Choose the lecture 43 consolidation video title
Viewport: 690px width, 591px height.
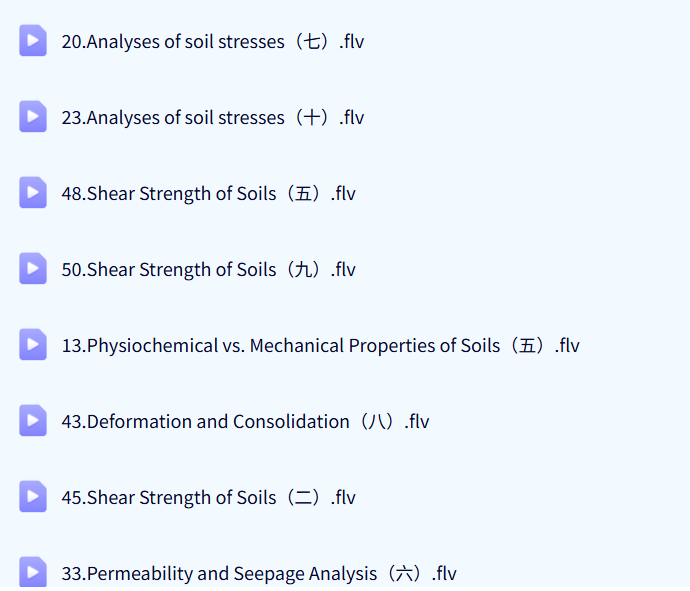click(245, 422)
